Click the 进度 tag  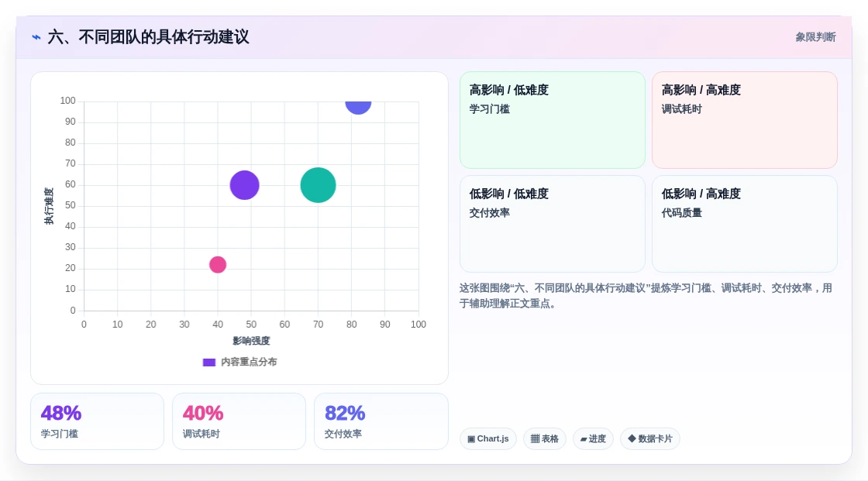coord(593,439)
